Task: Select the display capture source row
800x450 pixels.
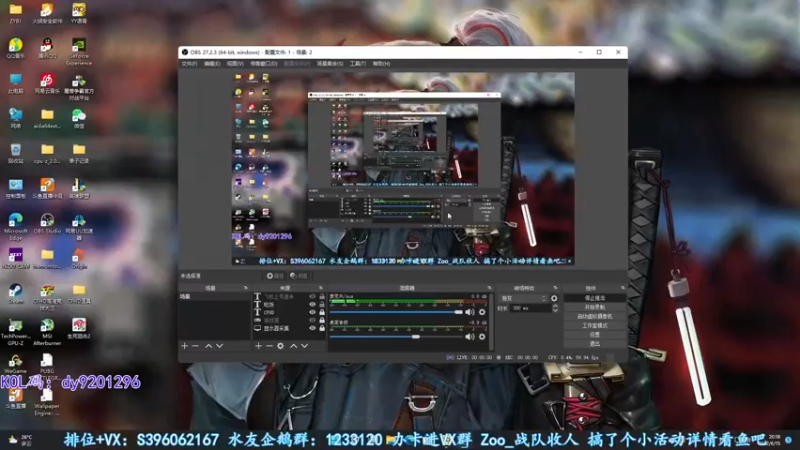Action: pyautogui.click(x=289, y=328)
